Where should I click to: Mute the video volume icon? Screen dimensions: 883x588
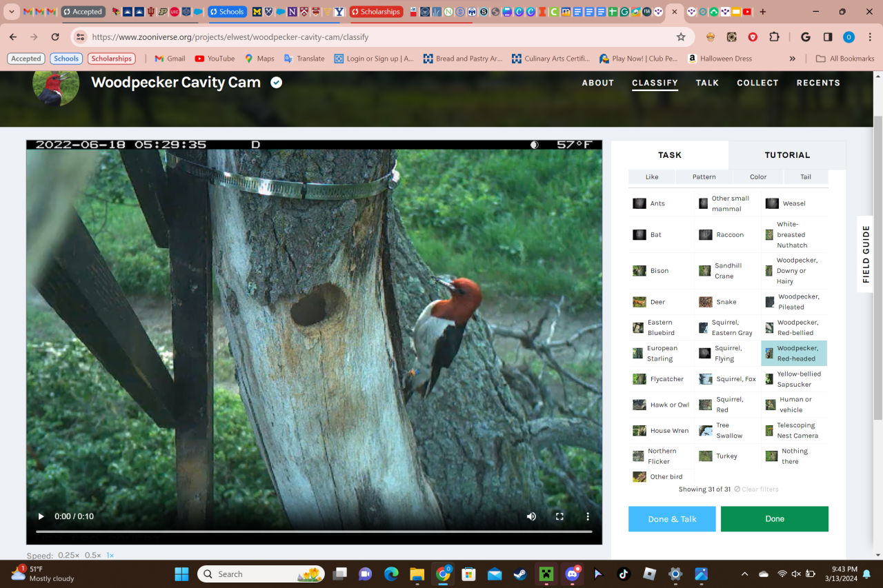531,516
